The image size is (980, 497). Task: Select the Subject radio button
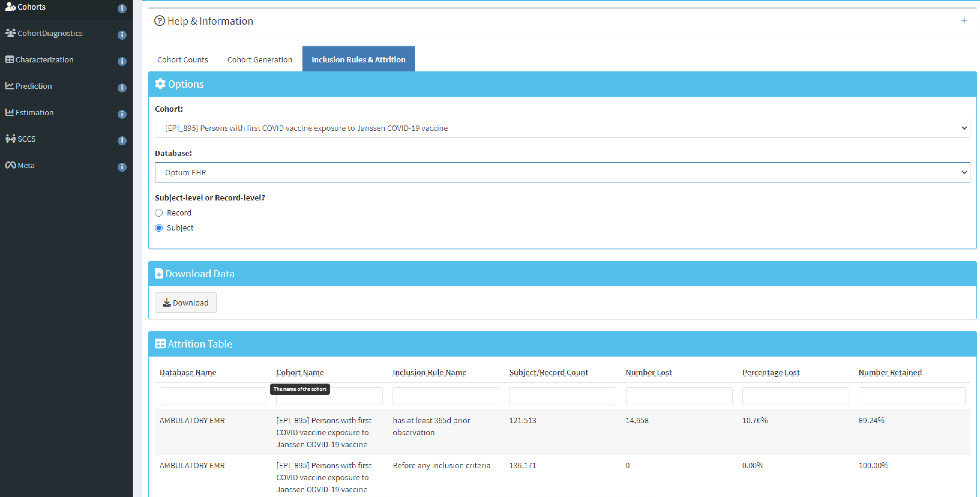[159, 227]
